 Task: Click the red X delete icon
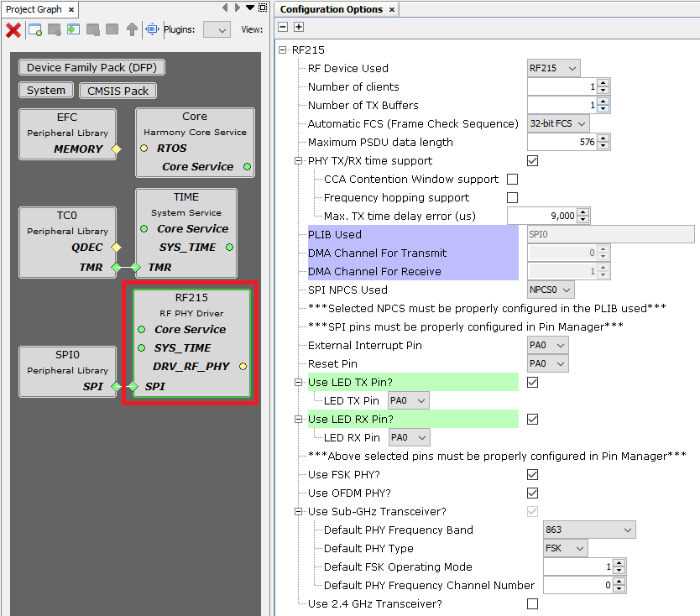13,30
